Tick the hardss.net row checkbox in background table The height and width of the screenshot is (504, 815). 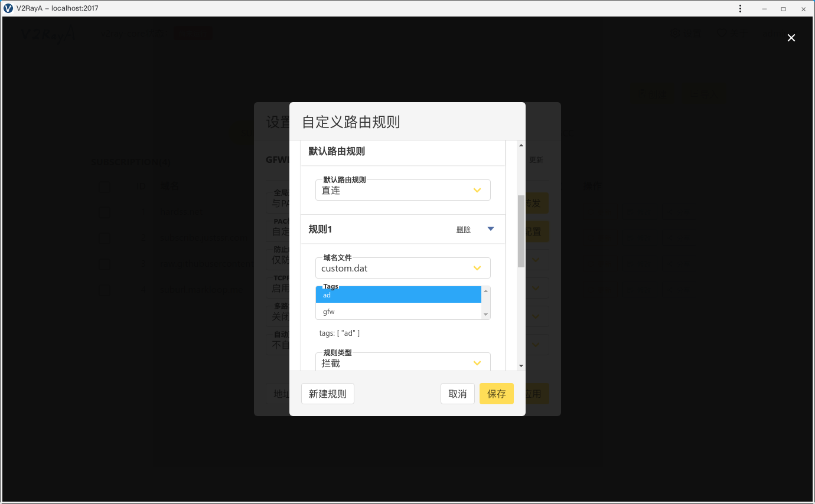point(105,212)
